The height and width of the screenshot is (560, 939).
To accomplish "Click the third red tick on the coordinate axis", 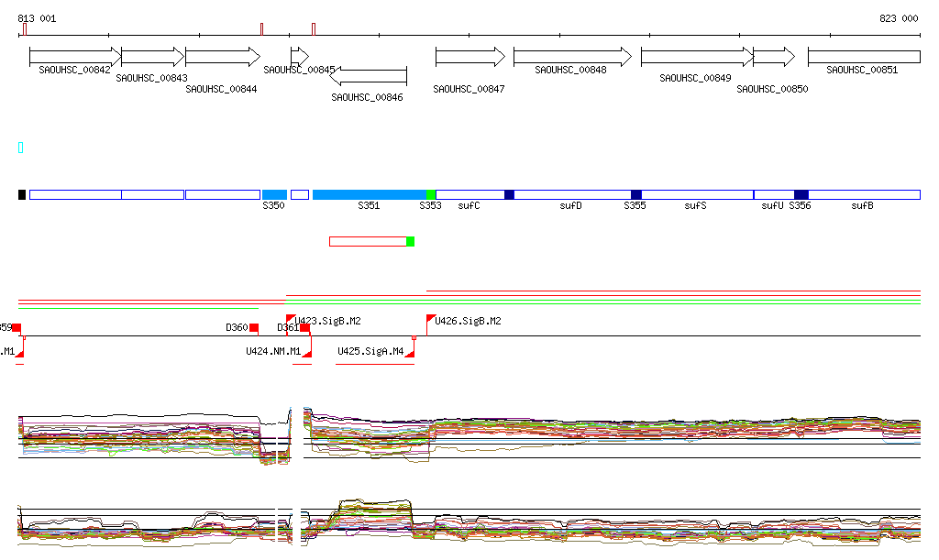I will 314,29.
